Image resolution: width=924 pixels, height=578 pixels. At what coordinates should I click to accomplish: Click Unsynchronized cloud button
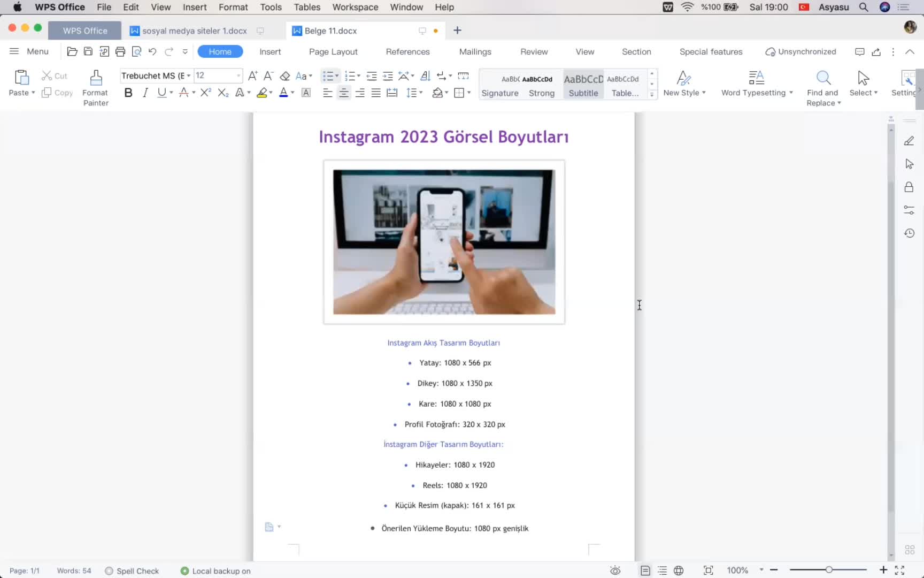point(800,51)
